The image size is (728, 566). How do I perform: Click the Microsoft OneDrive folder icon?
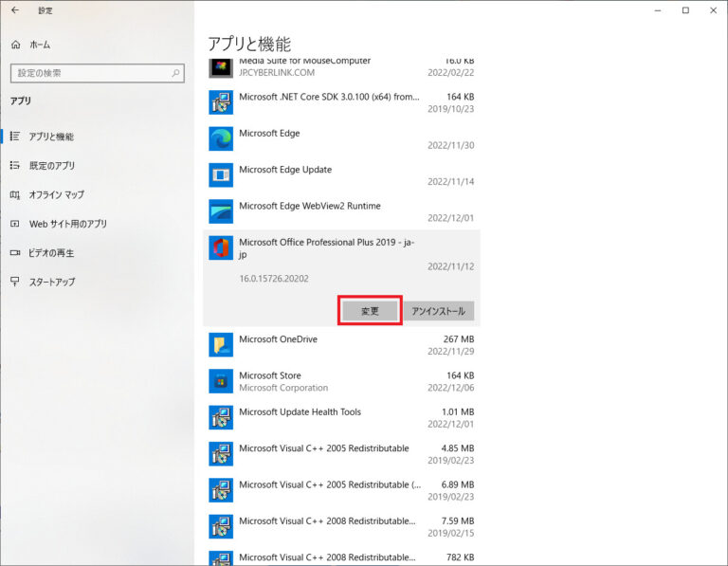point(220,345)
